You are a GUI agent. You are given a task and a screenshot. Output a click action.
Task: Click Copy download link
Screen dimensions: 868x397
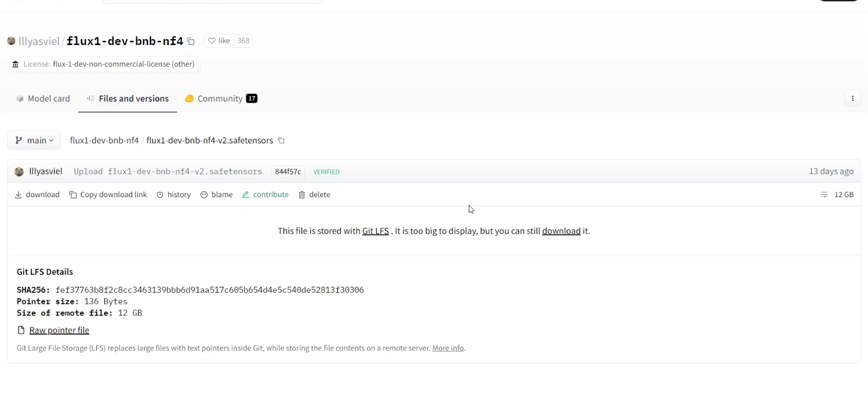point(108,194)
